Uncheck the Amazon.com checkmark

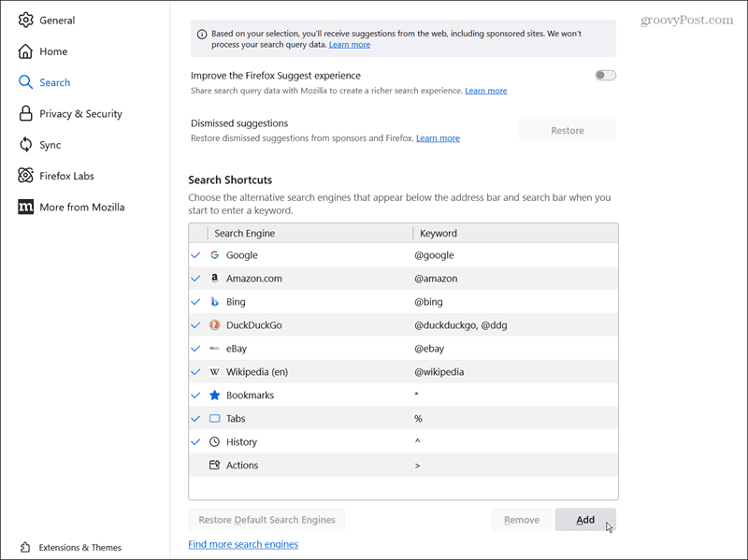click(195, 278)
